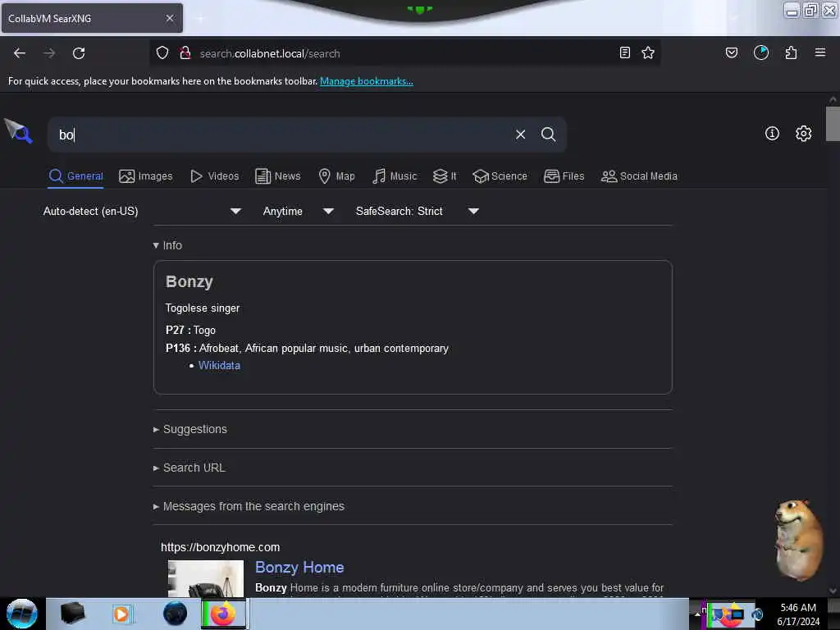This screenshot has width=840, height=630.
Task: Switch to the General search category
Action: 75,176
